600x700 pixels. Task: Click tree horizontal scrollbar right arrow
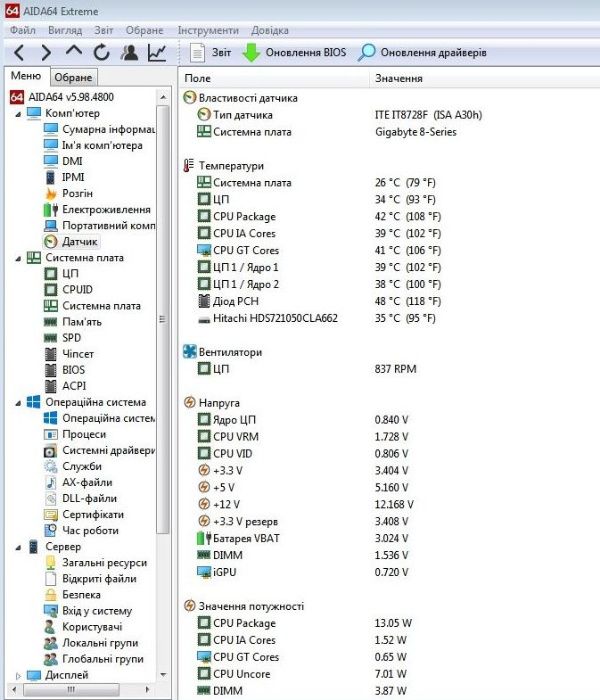point(148,690)
